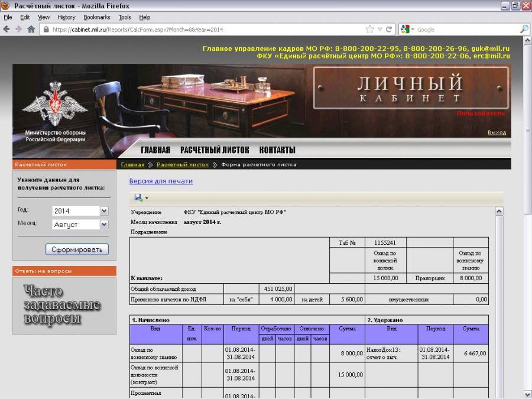The height and width of the screenshot is (399, 532).
Task: Follow the Главная breadcrumb link
Action: (132, 164)
